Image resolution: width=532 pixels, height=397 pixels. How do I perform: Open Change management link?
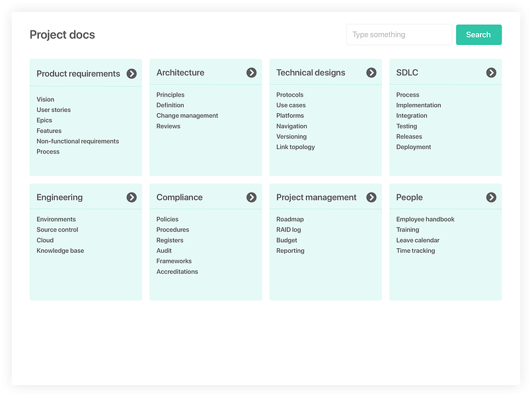(187, 116)
